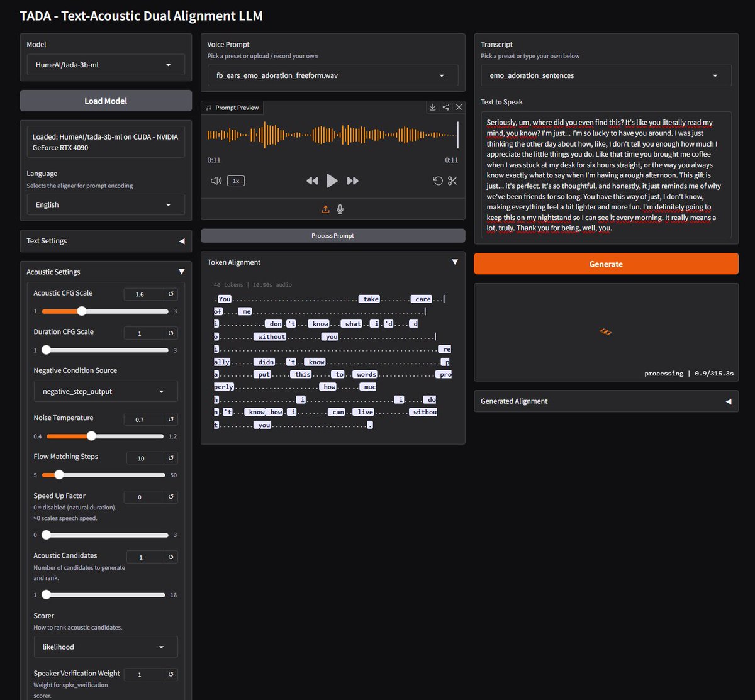Reset Speaker Verification Weight value
This screenshot has width=755, height=700.
coord(171,674)
